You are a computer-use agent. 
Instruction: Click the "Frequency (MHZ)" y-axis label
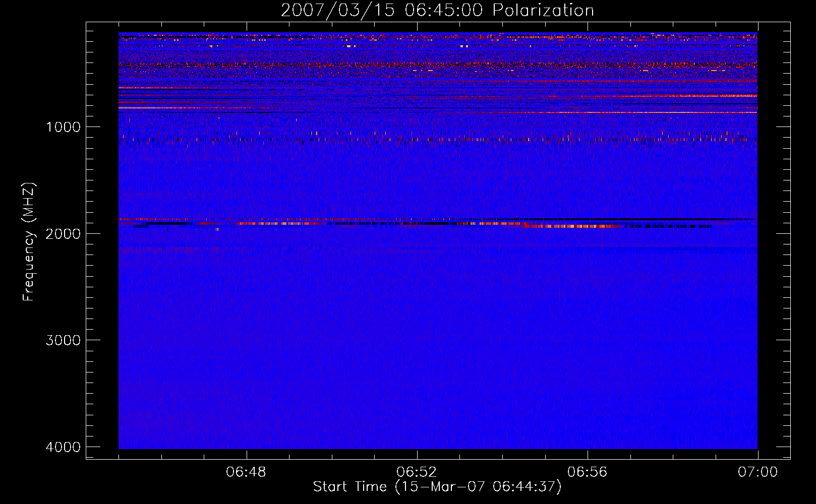click(28, 242)
